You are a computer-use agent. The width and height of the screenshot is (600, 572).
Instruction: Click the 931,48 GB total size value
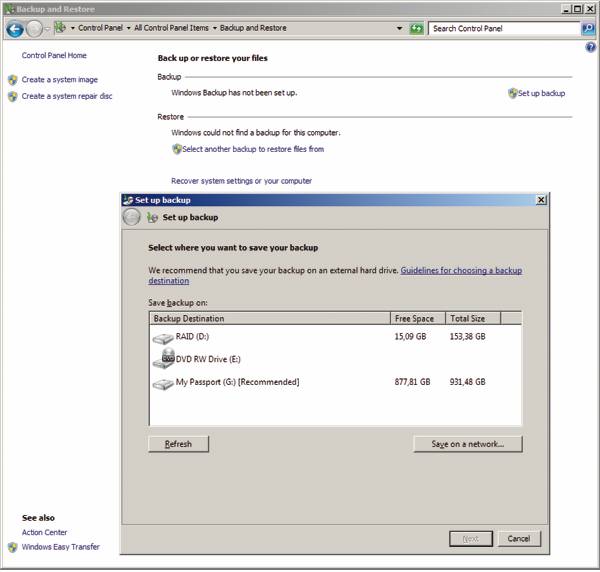click(467, 382)
